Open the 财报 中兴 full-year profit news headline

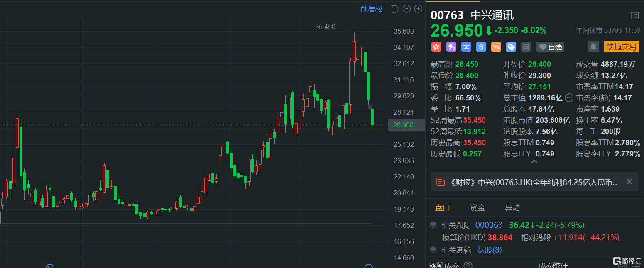point(534,182)
